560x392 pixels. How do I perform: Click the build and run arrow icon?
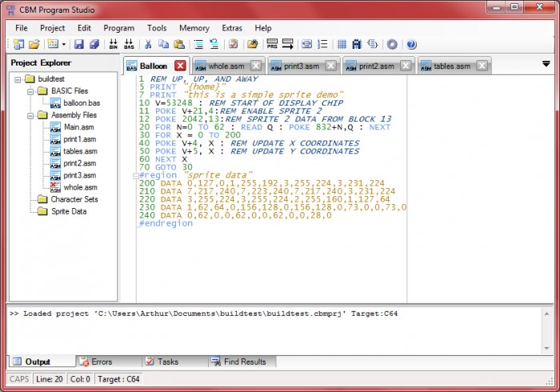287,44
